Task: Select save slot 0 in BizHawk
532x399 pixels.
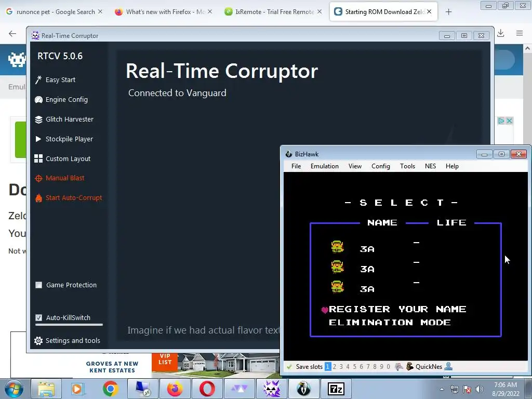Action: tap(389, 367)
